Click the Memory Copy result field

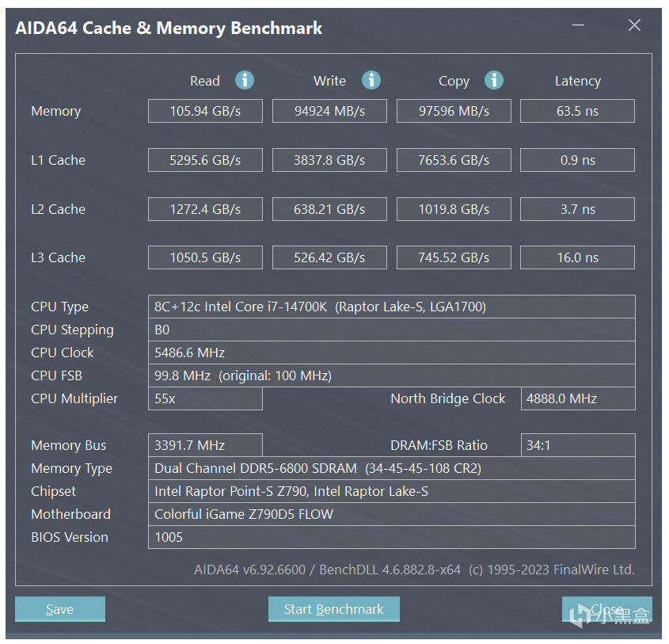pyautogui.click(x=454, y=111)
